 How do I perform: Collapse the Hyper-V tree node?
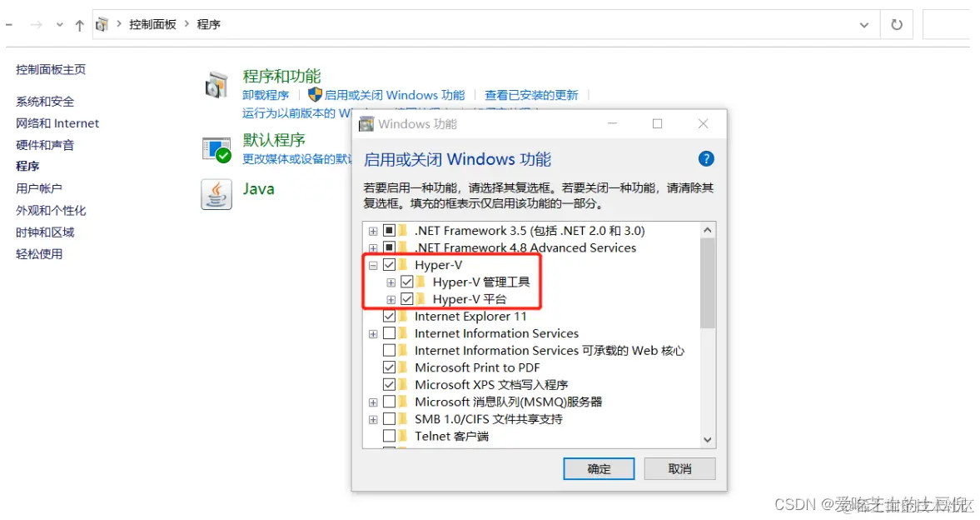tap(373, 265)
